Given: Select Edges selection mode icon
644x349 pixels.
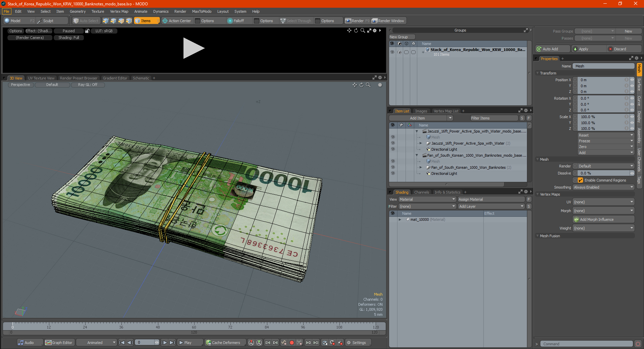Looking at the screenshot, I should pos(113,21).
